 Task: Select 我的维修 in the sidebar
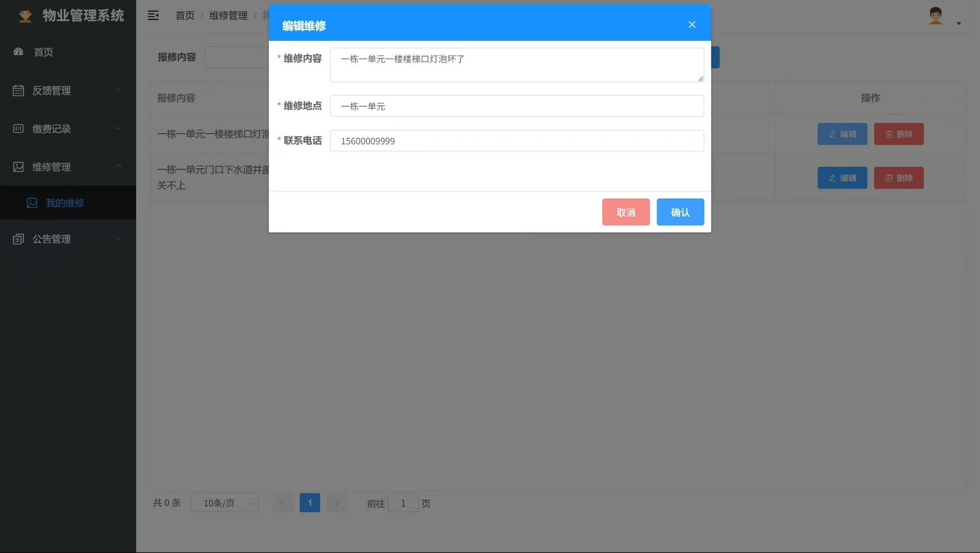tap(65, 203)
